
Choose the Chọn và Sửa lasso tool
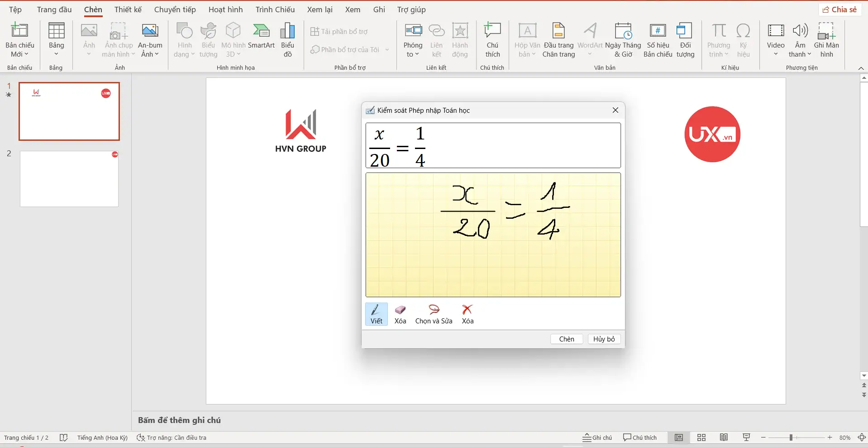click(x=434, y=314)
